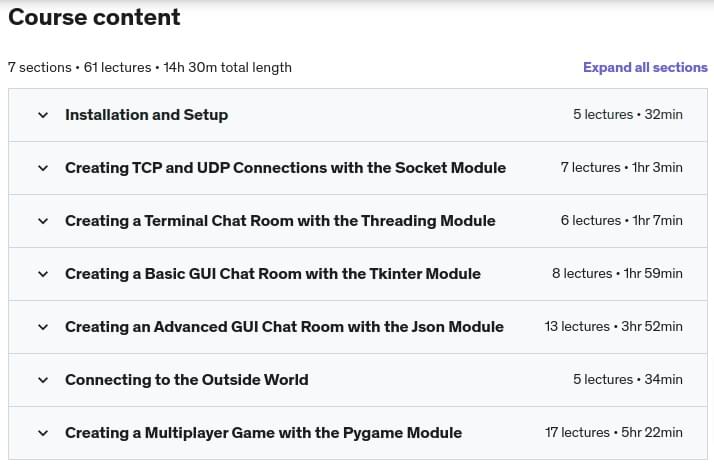This screenshot has width=714, height=464.
Task: Select Connecting to the Outside World title
Action: click(186, 380)
